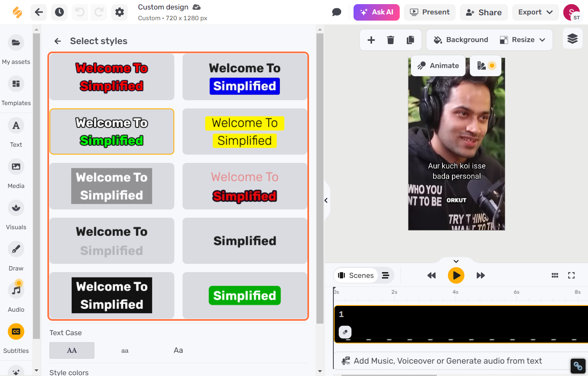588x376 pixels.
Task: Play the video preview
Action: coord(456,275)
